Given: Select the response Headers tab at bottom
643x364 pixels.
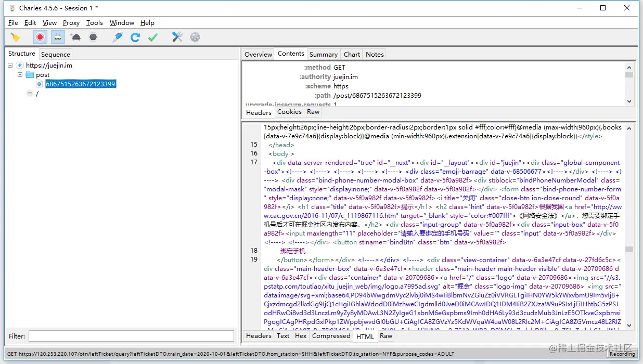Looking at the screenshot, I should point(259,336).
